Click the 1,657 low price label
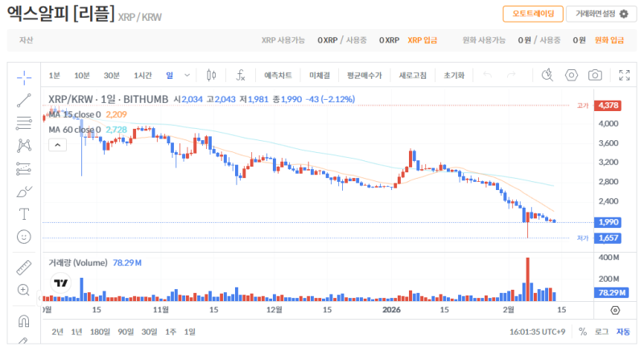Image resolution: width=644 pixels, height=351 pixels. pyautogui.click(x=608, y=238)
